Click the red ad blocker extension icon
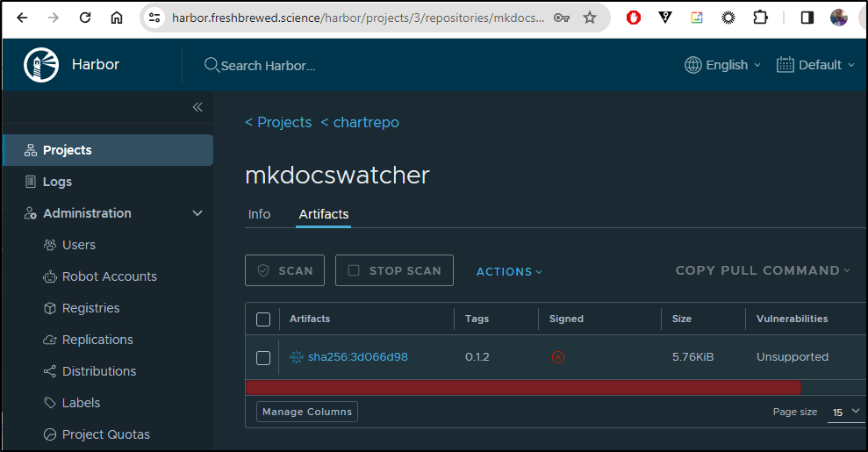Viewport: 868px width, 452px height. (634, 18)
